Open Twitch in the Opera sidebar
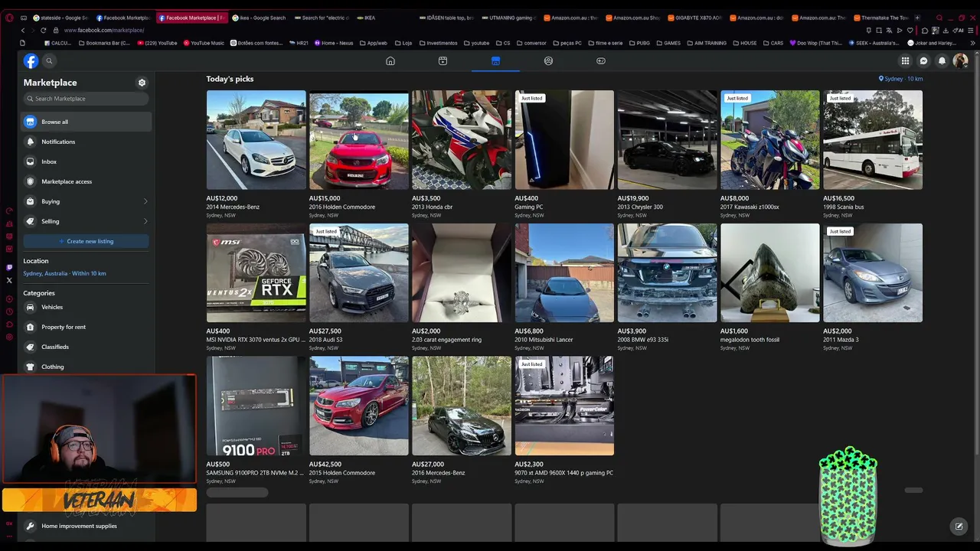 (9, 267)
